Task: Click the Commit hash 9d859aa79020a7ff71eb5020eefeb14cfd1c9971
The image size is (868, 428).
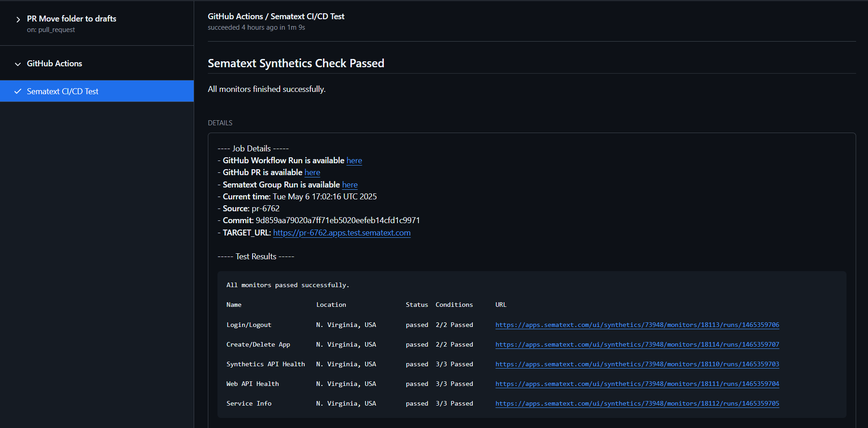Action: pyautogui.click(x=338, y=220)
